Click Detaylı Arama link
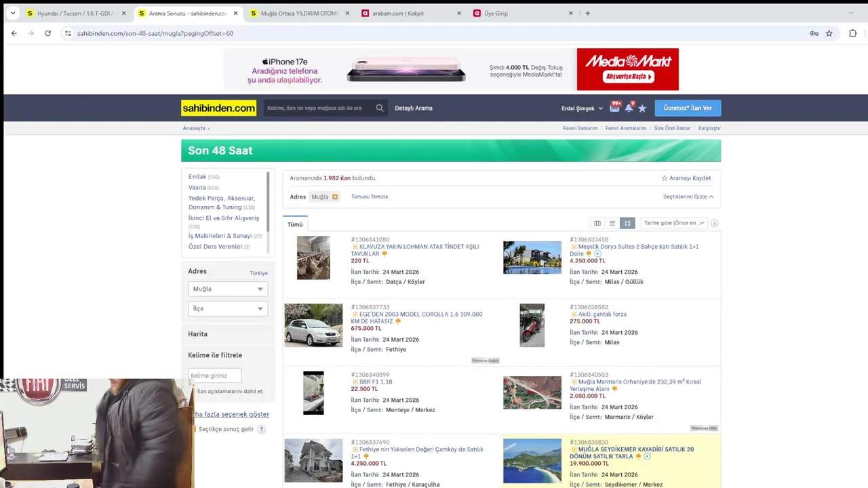Image resolution: width=868 pixels, height=488 pixels. click(414, 108)
